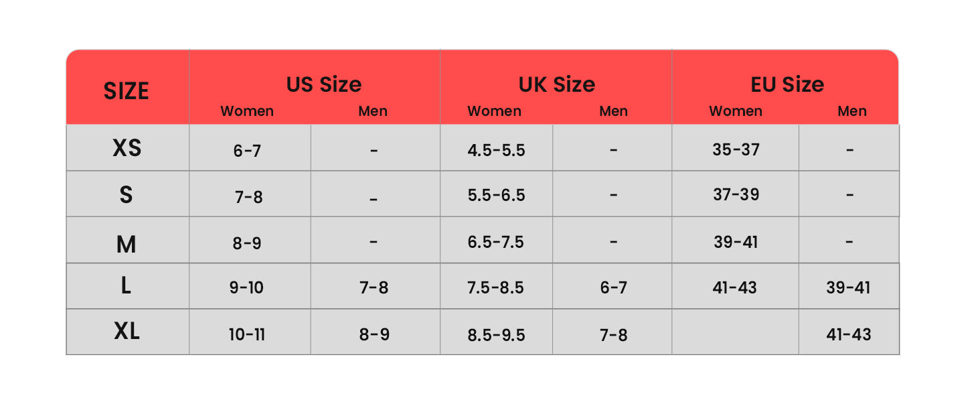Select UK Men 6-7 cell
Screen dimensions: 980x402
click(x=614, y=287)
